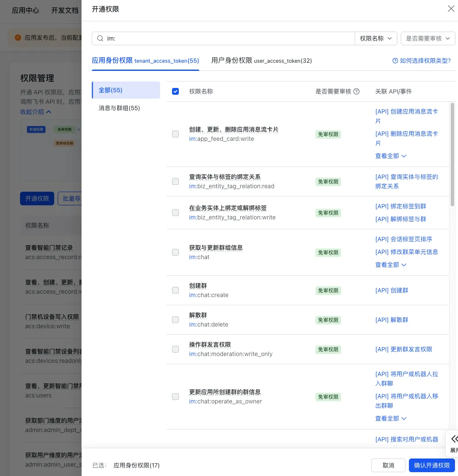Click the permission list vertical scrollbar
The image size is (458, 476).
click(452, 154)
